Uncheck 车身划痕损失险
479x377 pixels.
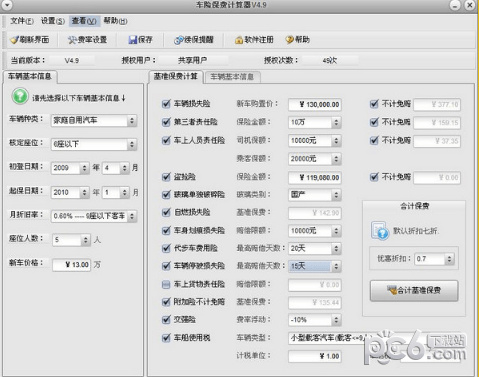(x=166, y=230)
